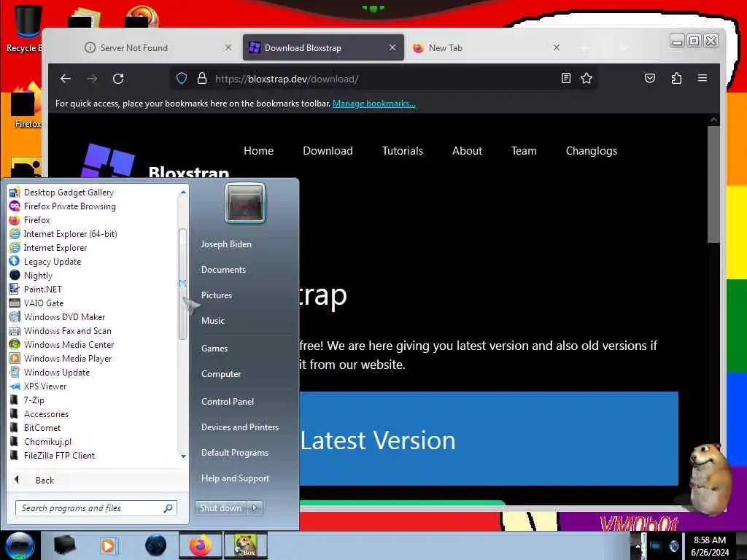Screen dimensions: 747x560
Task: Open Windows Media Player taskbar icon
Action: pyautogui.click(x=108, y=545)
